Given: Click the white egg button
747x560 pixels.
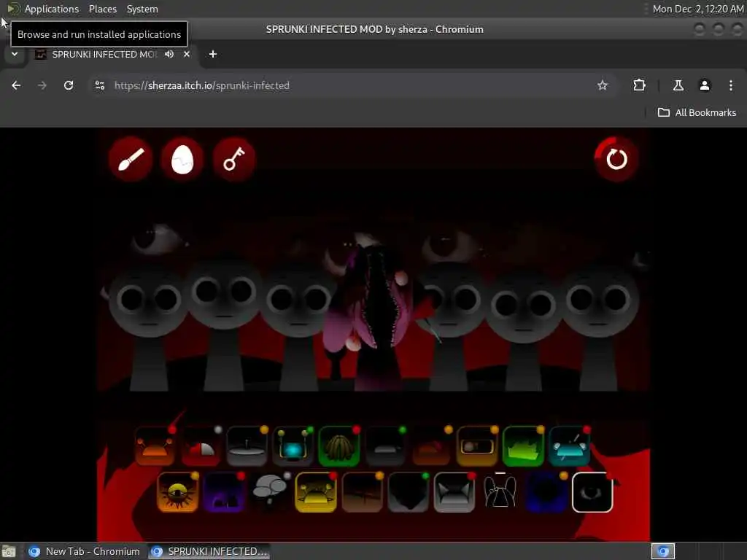Looking at the screenshot, I should 182,159.
